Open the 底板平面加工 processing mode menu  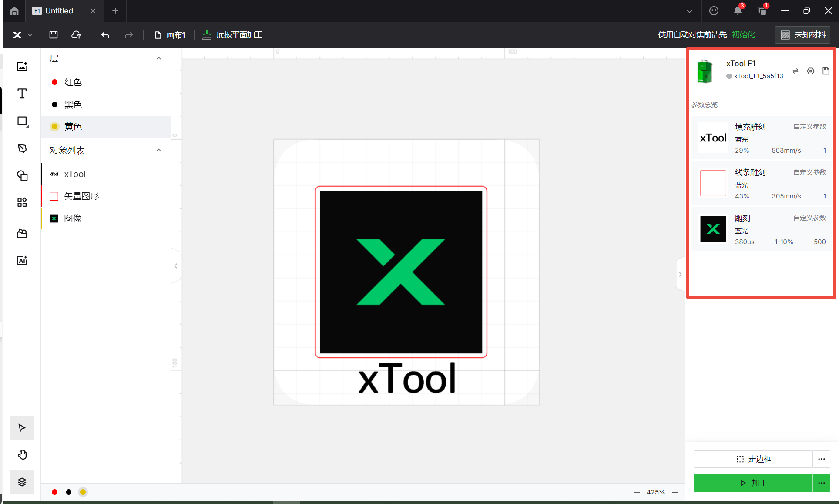coord(232,35)
